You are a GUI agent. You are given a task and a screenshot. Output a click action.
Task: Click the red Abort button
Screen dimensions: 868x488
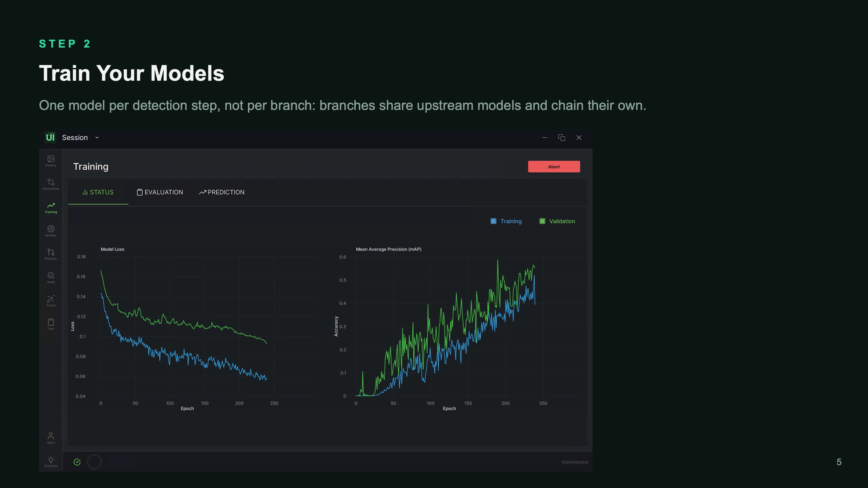point(554,167)
